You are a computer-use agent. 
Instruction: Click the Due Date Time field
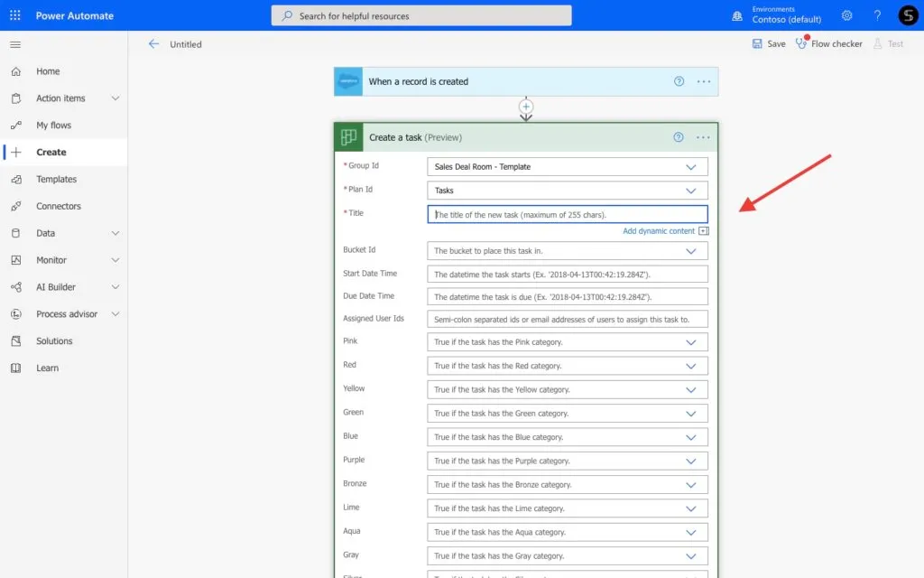(567, 296)
